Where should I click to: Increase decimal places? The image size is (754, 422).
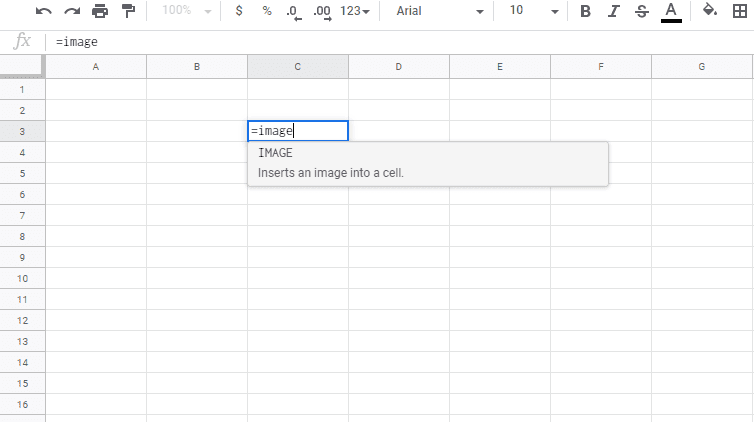click(322, 12)
